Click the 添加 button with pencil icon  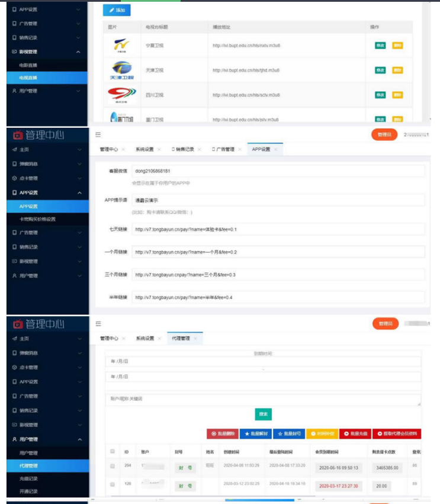pos(117,10)
